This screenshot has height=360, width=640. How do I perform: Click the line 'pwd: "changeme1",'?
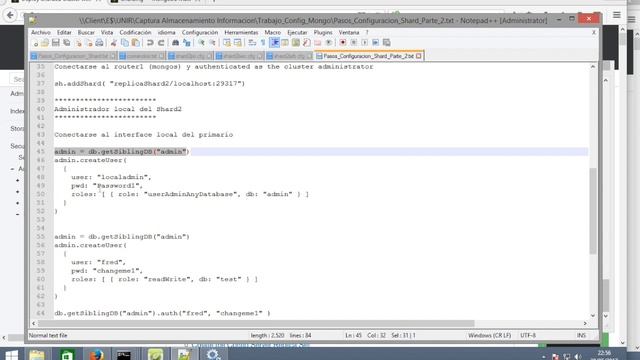click(107, 271)
